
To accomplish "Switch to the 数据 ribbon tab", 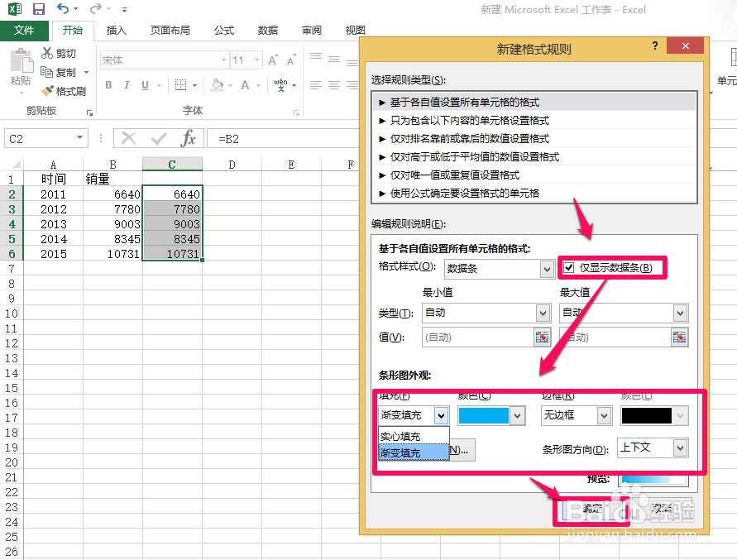I will tap(266, 30).
